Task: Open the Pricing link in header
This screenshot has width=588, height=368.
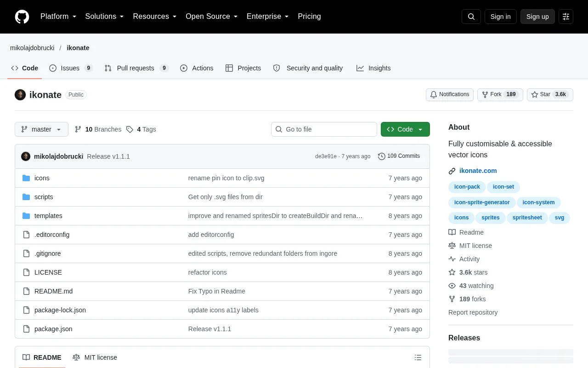Action: click(309, 17)
